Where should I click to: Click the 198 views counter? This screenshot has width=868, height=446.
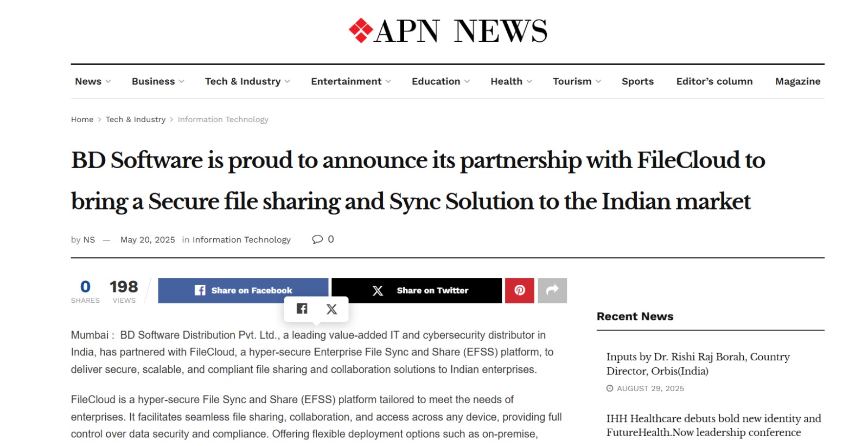click(124, 291)
